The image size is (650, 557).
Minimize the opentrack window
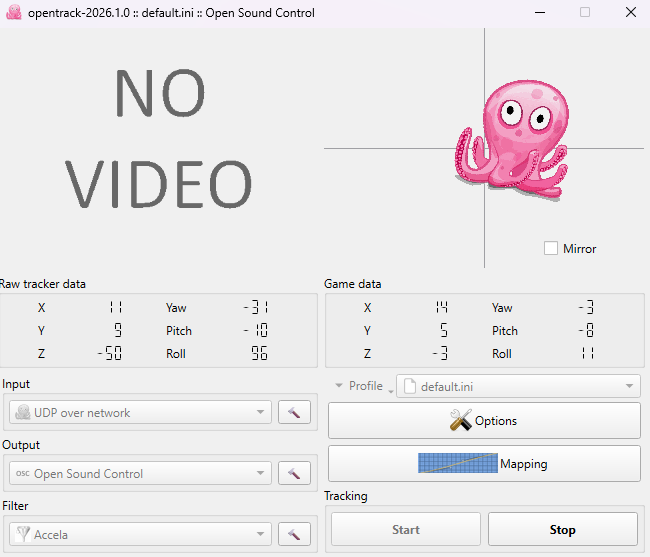coord(541,13)
